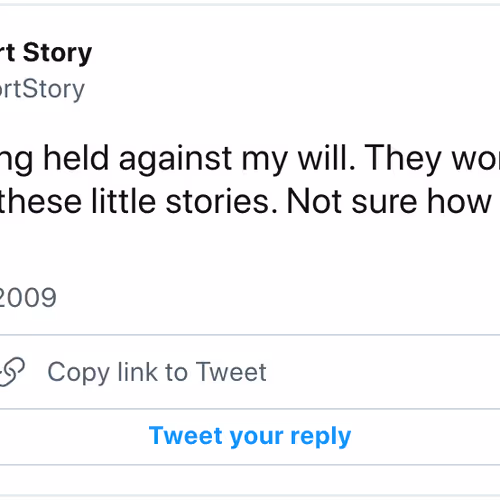
Task: Click the blue word 'your' in reply prompt
Action: coord(257,437)
